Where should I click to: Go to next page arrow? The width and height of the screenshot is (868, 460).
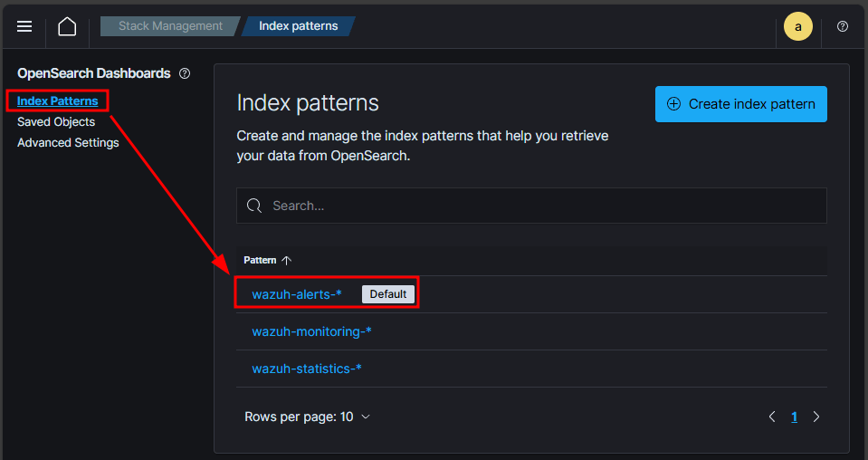[x=816, y=417]
